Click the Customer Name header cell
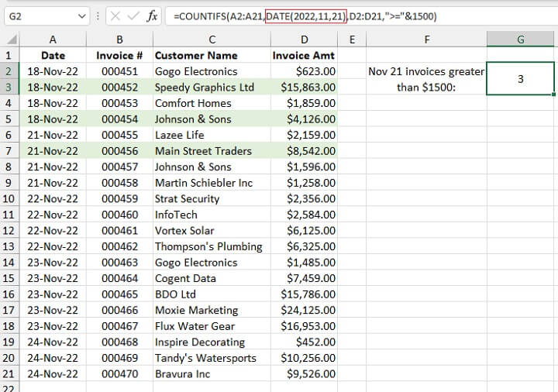This screenshot has height=392, width=558. 209,56
